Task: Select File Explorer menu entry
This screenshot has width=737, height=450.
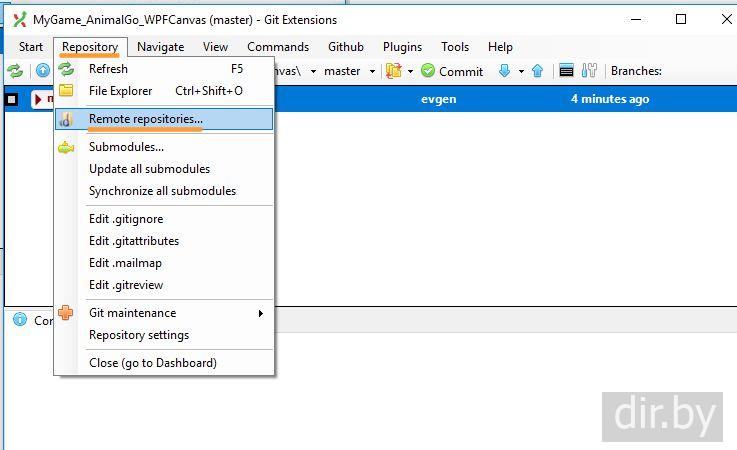Action: point(164,91)
